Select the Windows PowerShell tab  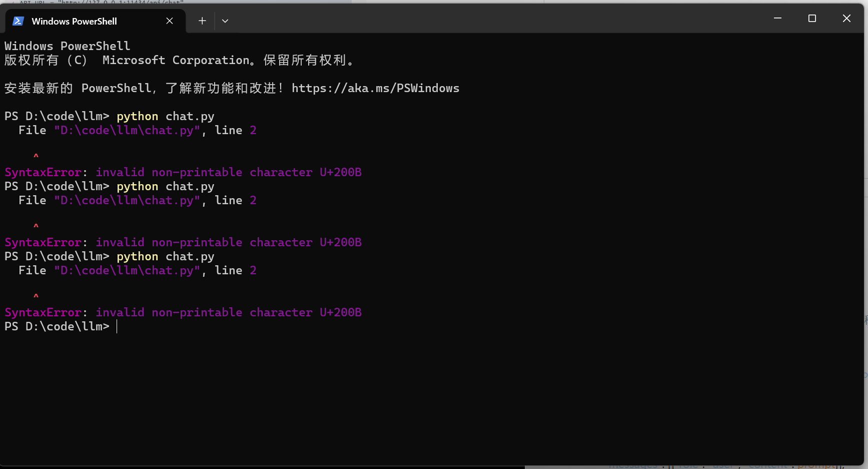click(95, 21)
